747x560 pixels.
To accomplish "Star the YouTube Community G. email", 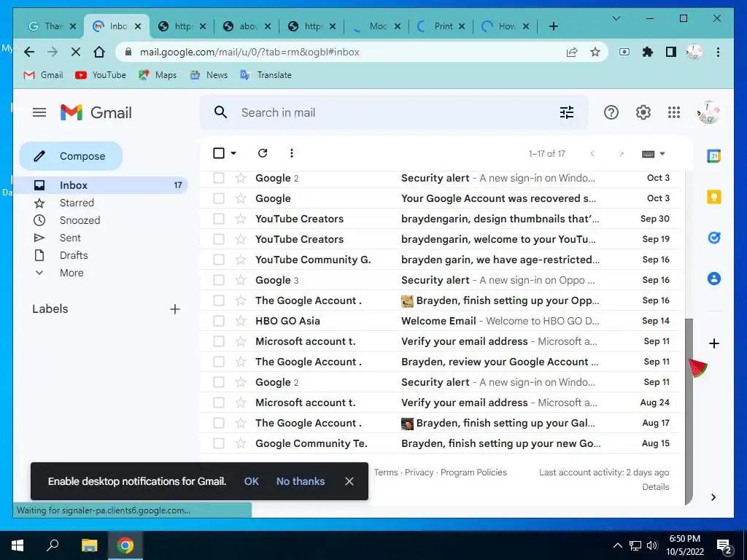I will pos(241,260).
